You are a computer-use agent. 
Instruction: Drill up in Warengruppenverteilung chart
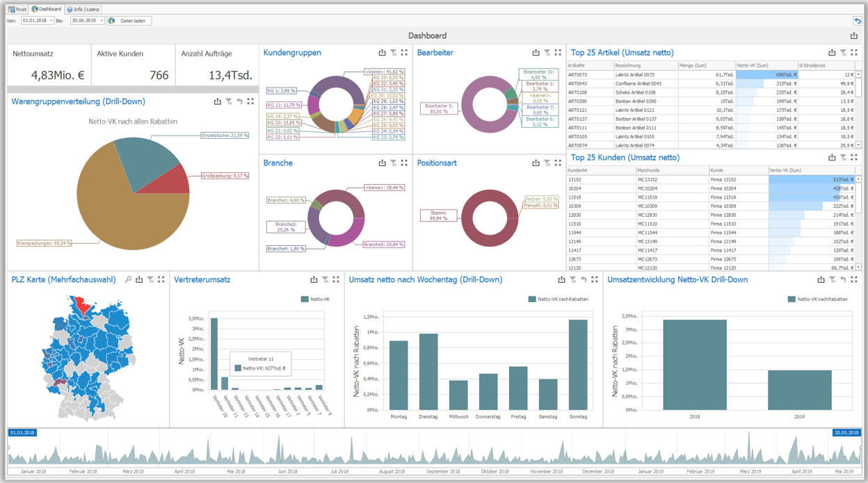tap(239, 101)
